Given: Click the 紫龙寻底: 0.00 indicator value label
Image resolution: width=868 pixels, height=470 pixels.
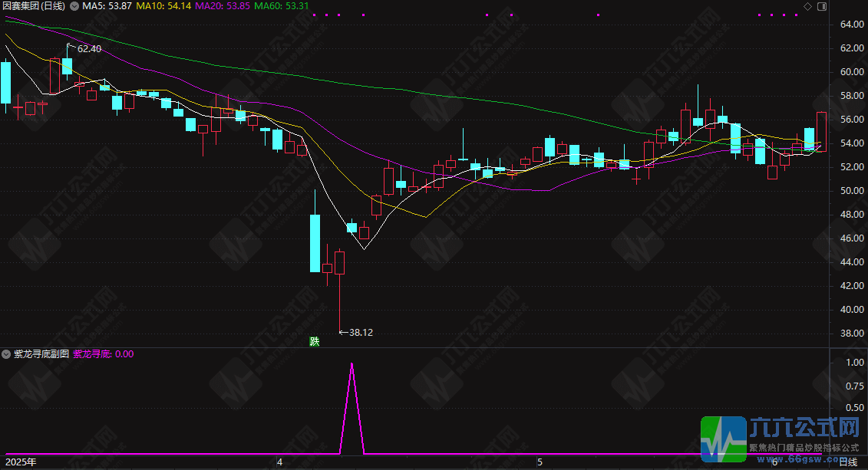Looking at the screenshot, I should pyautogui.click(x=103, y=354).
